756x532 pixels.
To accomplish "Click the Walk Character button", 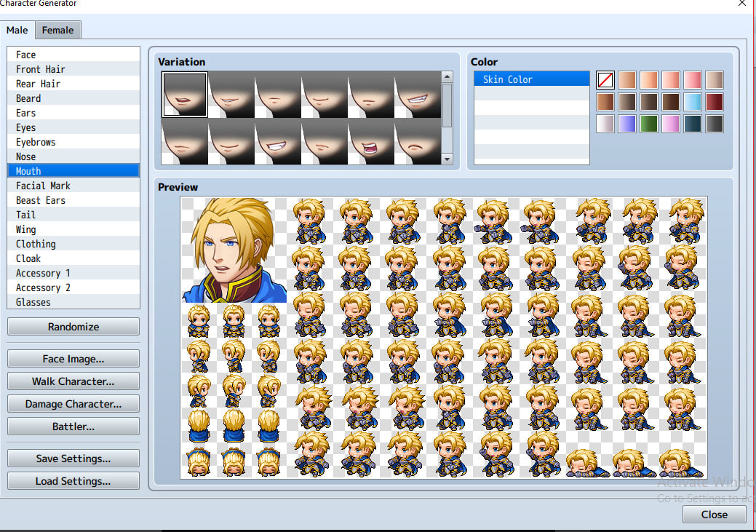I will pos(73,381).
